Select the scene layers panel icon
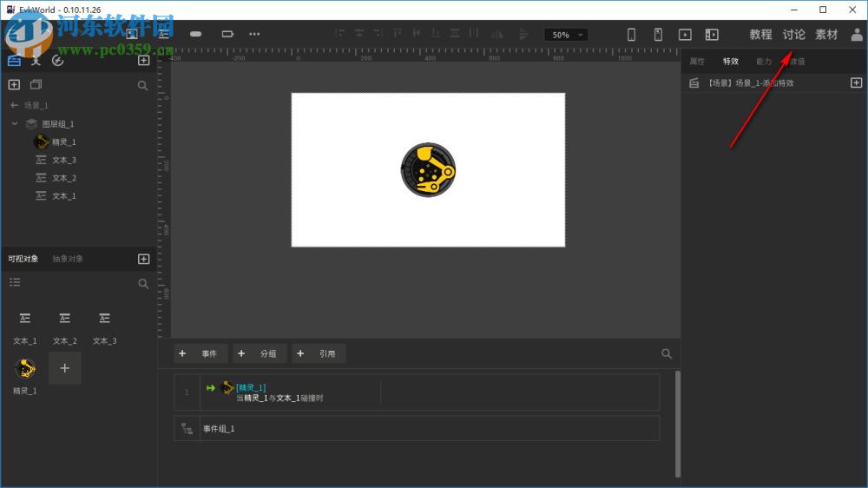The width and height of the screenshot is (868, 488). [15, 61]
